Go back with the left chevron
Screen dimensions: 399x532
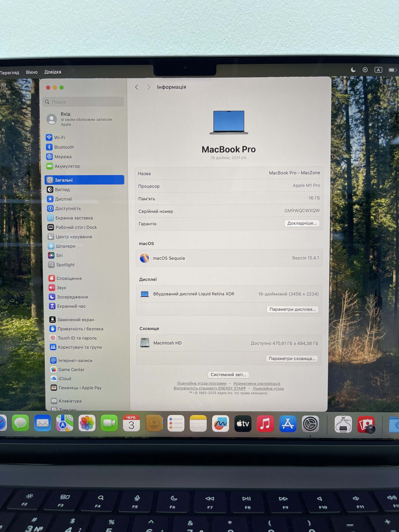click(137, 87)
